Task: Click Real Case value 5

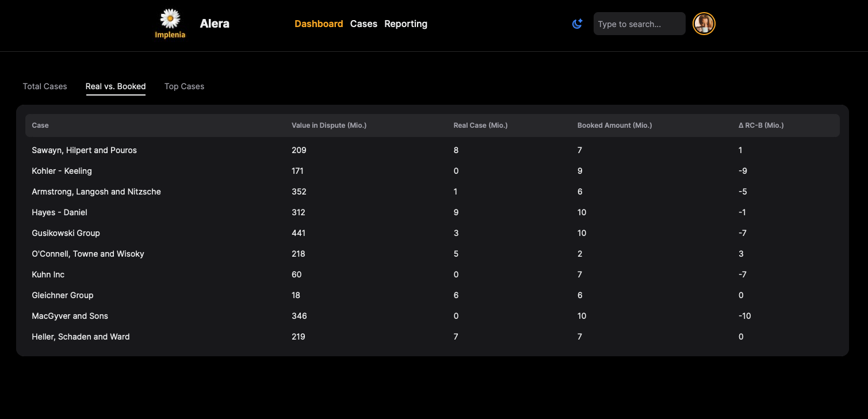Action: coord(456,254)
